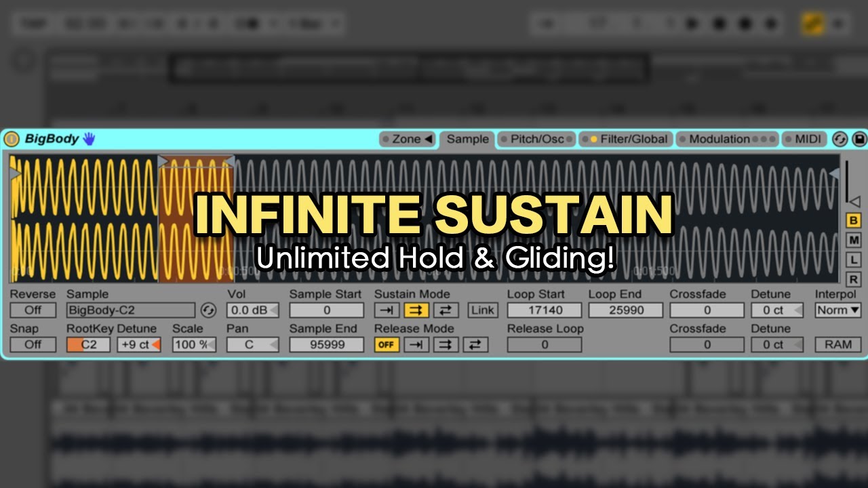This screenshot has width=868, height=488.
Task: Open the Interpol Norm dropdown
Action: pyautogui.click(x=837, y=310)
